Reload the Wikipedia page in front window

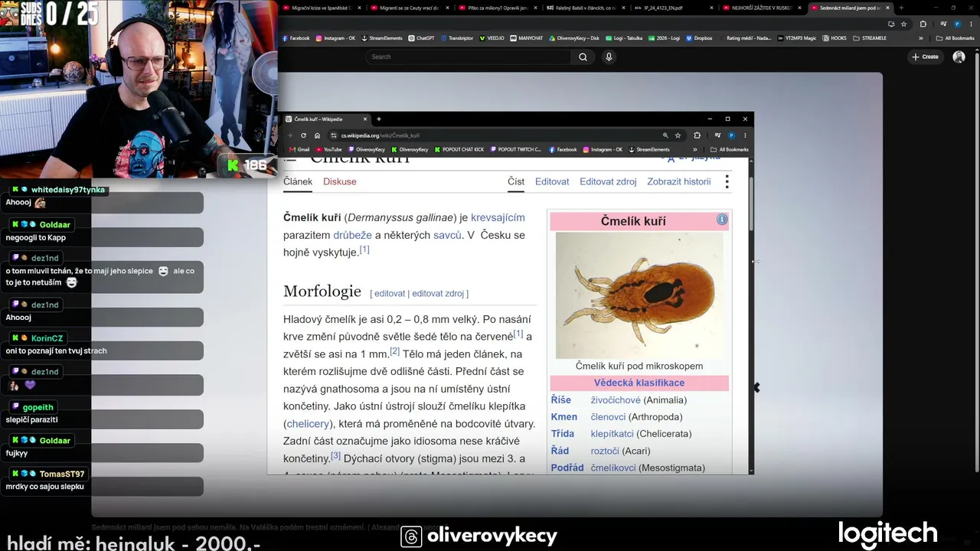[x=303, y=135]
